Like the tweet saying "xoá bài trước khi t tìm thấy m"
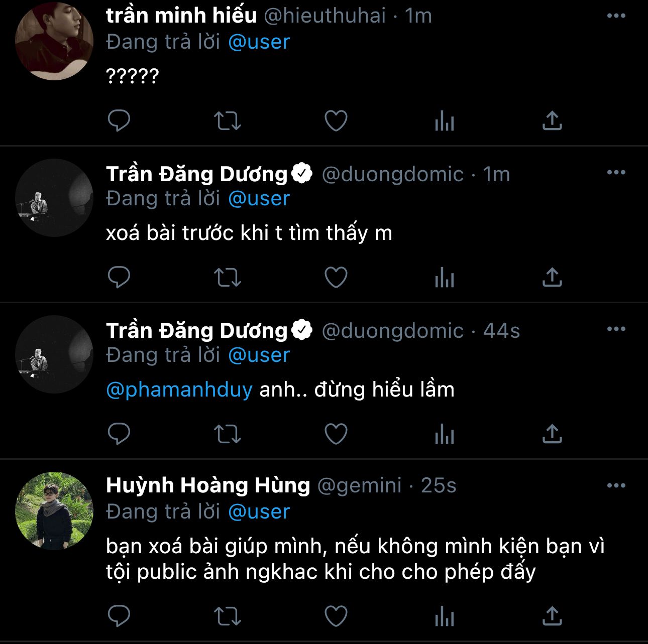This screenshot has width=648, height=644. point(336,277)
